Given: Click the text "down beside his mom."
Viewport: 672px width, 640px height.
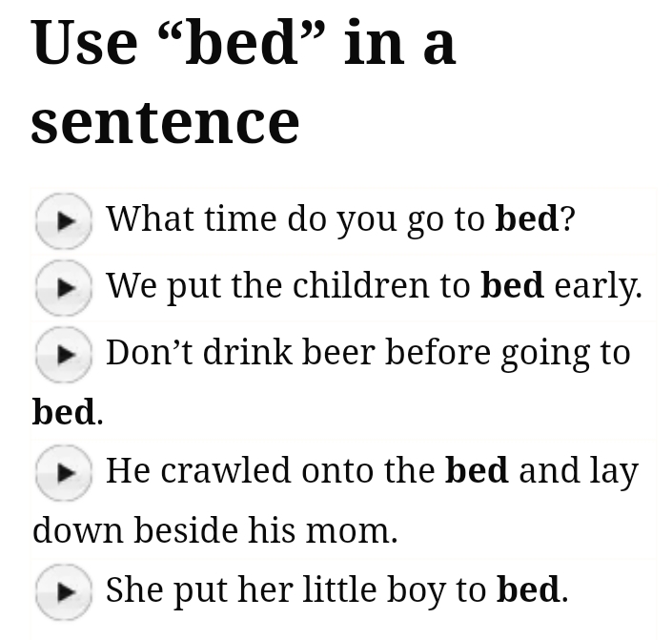Looking at the screenshot, I should coord(214,531).
